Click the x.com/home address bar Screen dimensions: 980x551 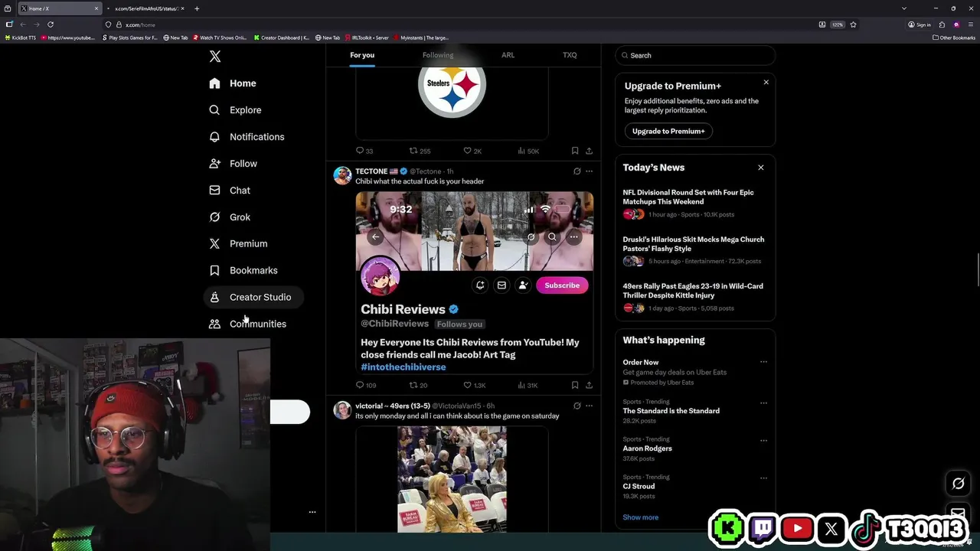459,24
